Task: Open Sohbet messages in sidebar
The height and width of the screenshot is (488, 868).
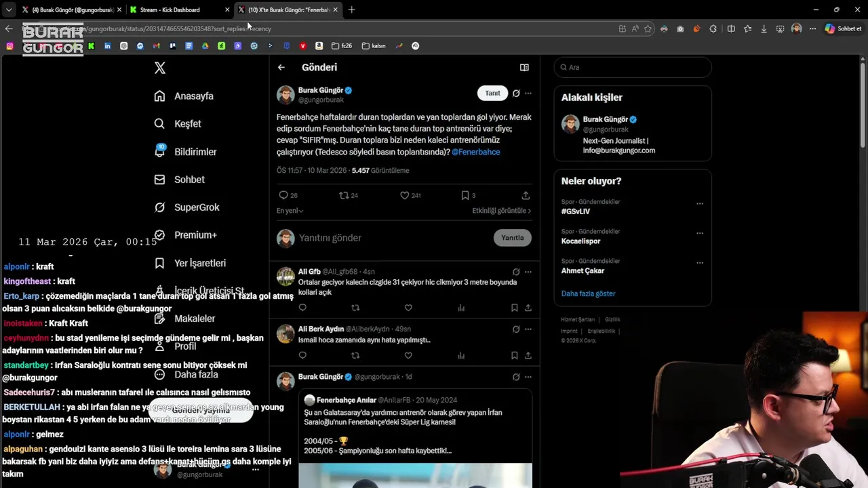Action: (x=179, y=180)
